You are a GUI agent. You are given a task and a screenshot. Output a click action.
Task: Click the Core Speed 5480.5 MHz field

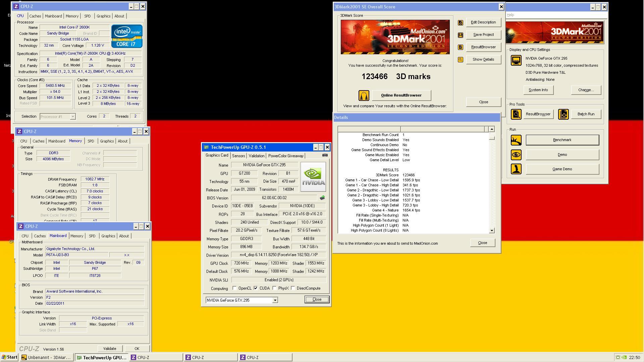coord(55,86)
